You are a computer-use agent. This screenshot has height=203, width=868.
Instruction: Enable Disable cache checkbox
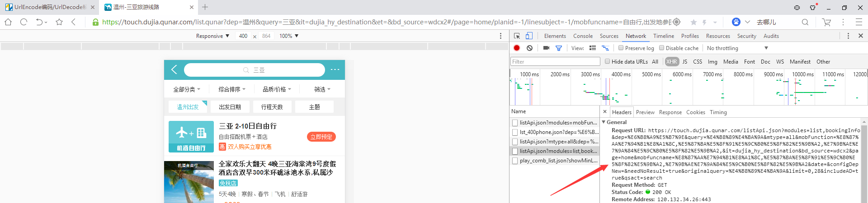[x=661, y=48]
